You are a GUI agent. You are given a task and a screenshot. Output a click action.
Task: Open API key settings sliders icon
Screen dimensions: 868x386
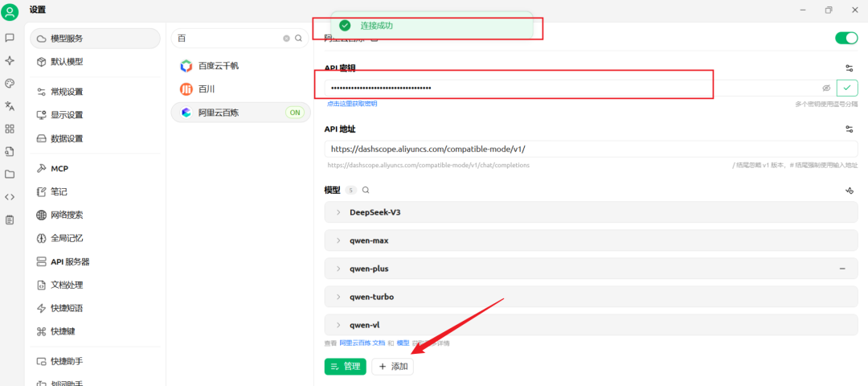[850, 68]
